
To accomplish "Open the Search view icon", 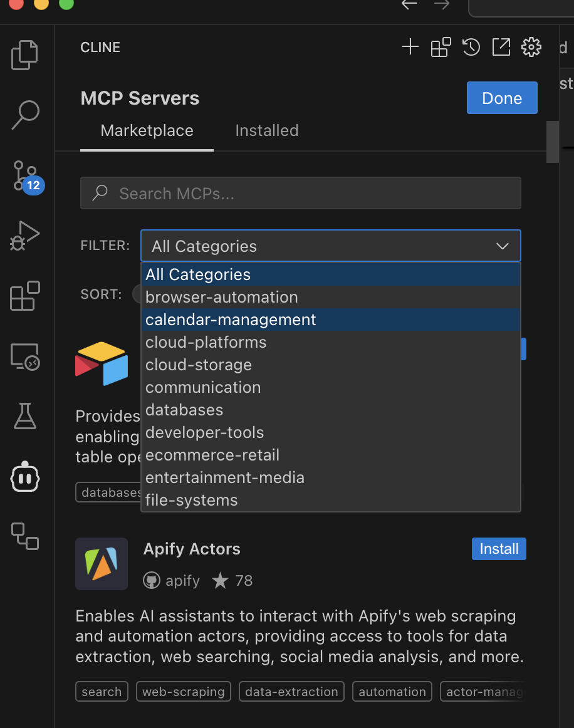I will pyautogui.click(x=25, y=115).
